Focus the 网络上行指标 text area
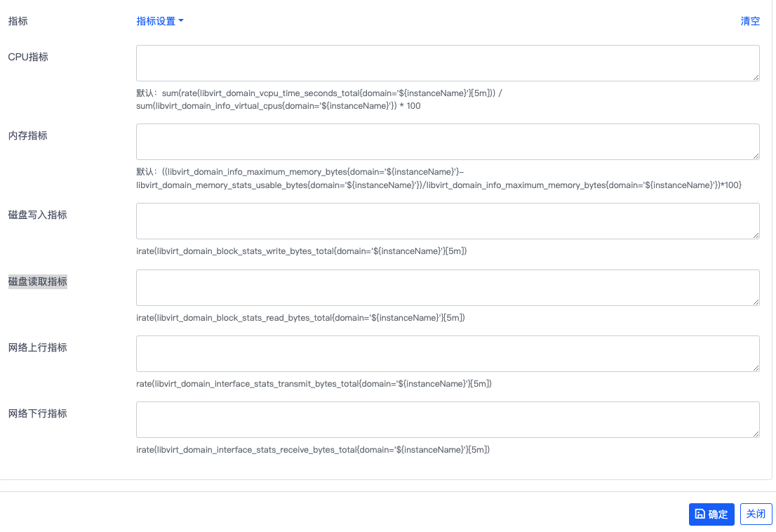Viewport: 776px width, 532px height. coord(448,354)
